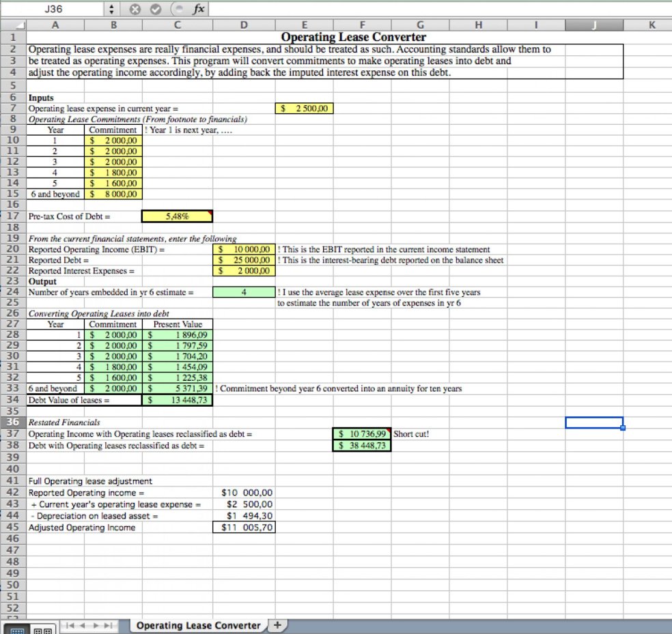
Task: Select the cell containing $2 500,00 lease expense
Action: pos(304,108)
